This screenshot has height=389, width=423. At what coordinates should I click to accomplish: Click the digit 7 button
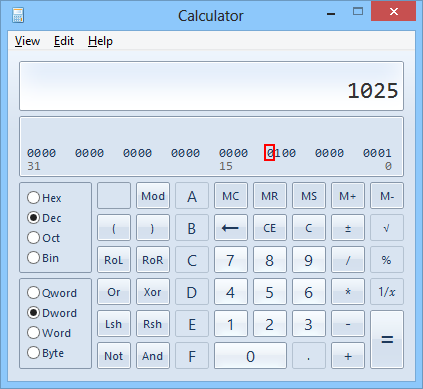coord(231,260)
